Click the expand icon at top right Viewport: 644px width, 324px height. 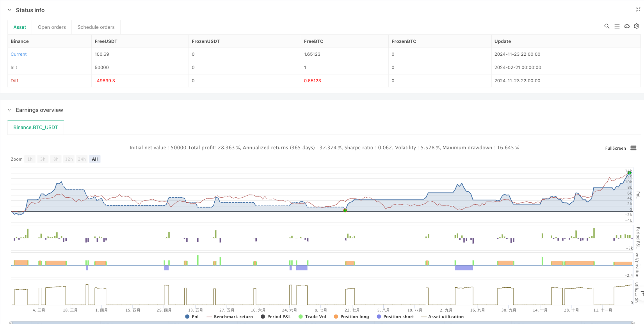pos(638,10)
